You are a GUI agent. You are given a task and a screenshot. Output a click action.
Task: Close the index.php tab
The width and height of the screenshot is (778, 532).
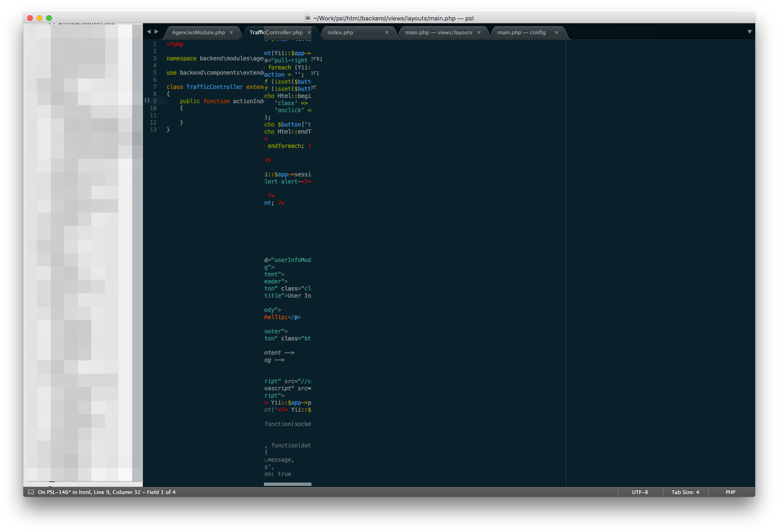pos(387,32)
